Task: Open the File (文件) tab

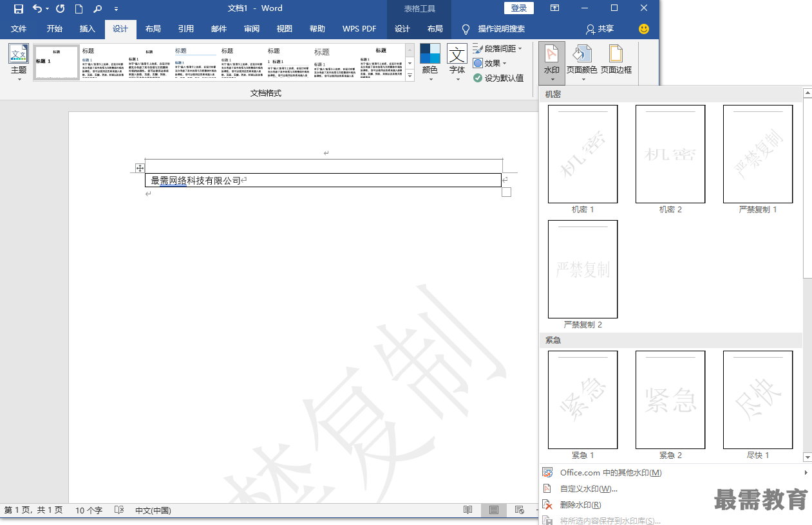Action: pyautogui.click(x=19, y=29)
